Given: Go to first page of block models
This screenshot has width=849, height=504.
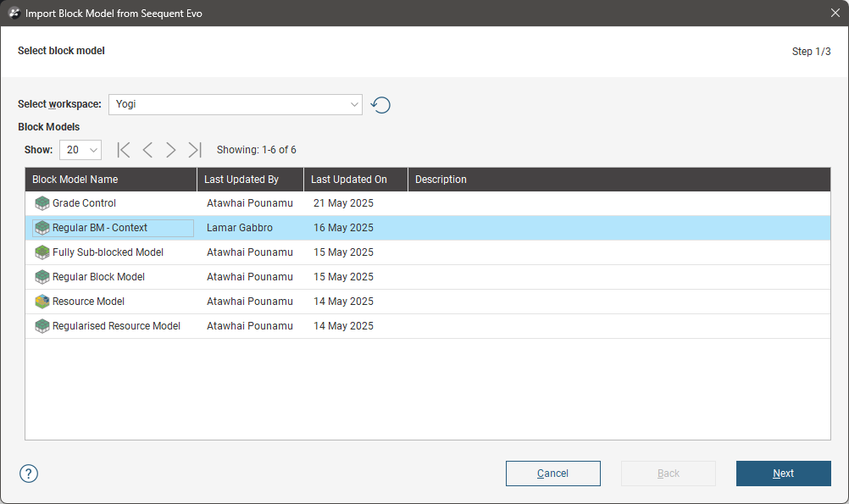Looking at the screenshot, I should [124, 150].
